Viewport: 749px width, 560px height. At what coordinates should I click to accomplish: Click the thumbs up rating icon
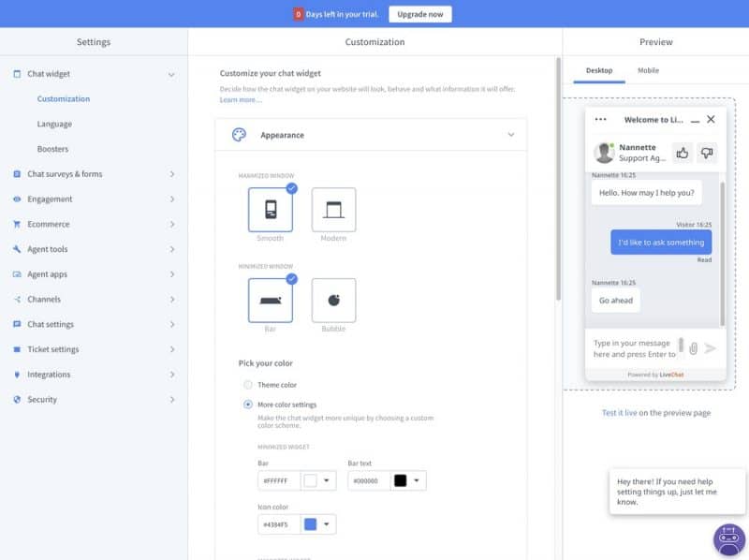[x=683, y=153]
